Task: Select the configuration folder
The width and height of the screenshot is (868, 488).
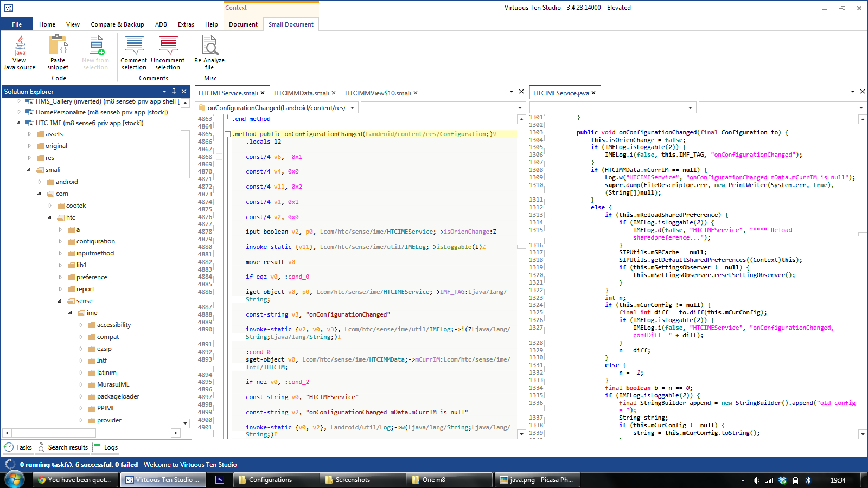Action: pos(95,241)
